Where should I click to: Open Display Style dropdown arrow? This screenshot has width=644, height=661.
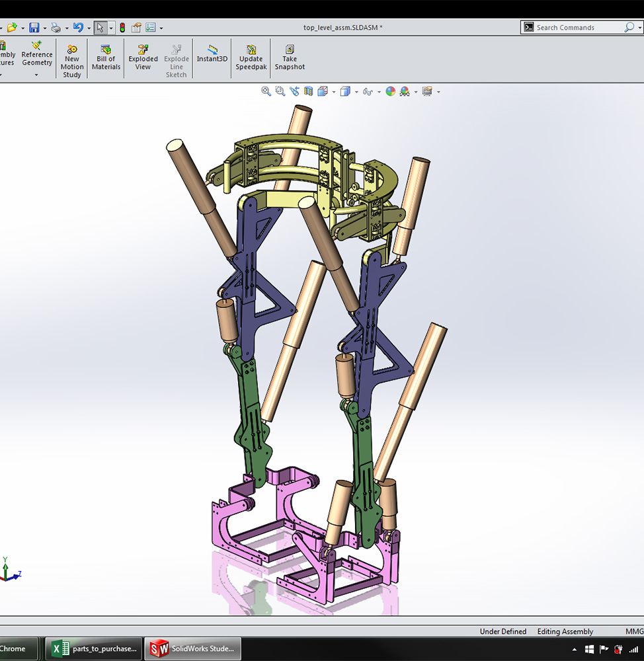pyautogui.click(x=356, y=92)
